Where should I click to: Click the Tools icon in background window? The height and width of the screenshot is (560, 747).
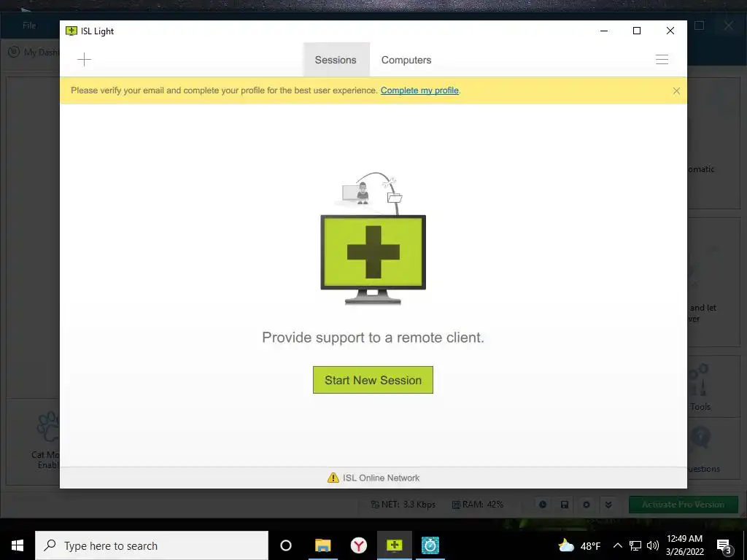[700, 381]
